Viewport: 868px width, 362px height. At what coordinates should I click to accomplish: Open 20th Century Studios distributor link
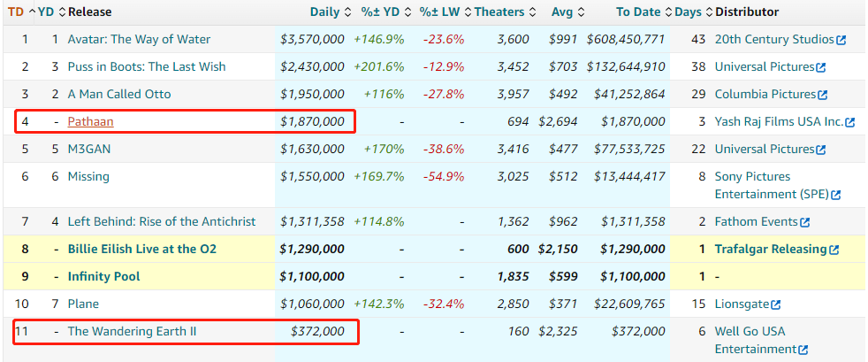(774, 39)
